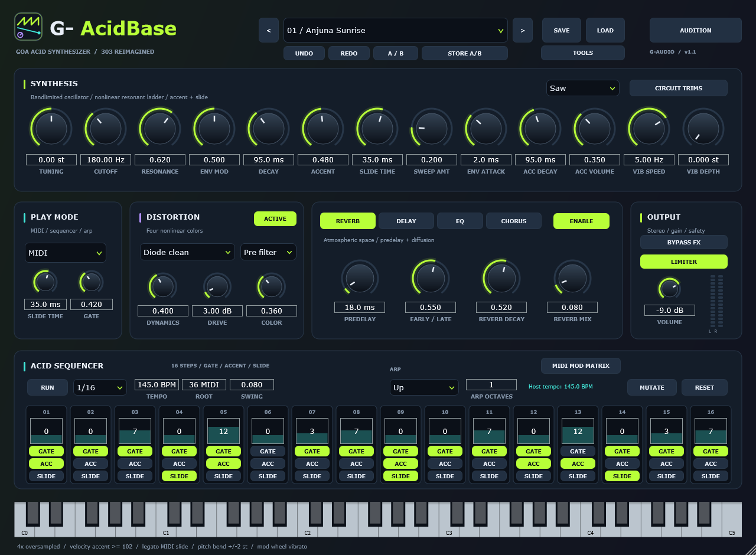This screenshot has width=756, height=555.
Task: Click the SWING value field 0.080
Action: 252,384
